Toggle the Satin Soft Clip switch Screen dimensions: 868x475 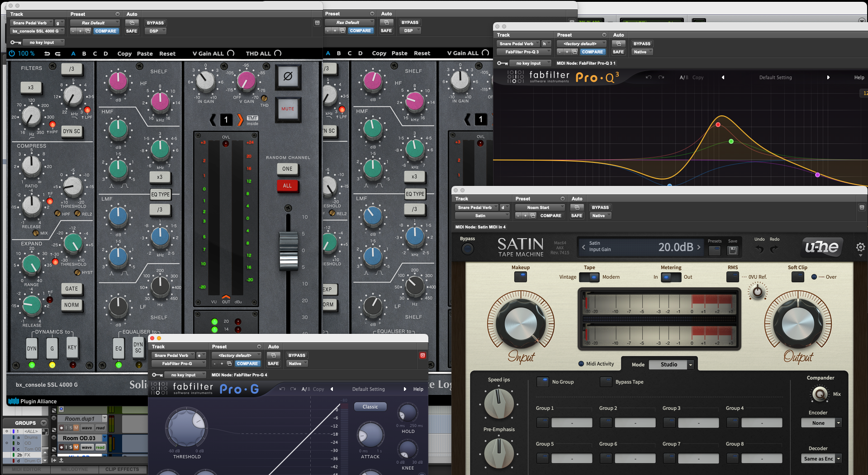coord(797,277)
